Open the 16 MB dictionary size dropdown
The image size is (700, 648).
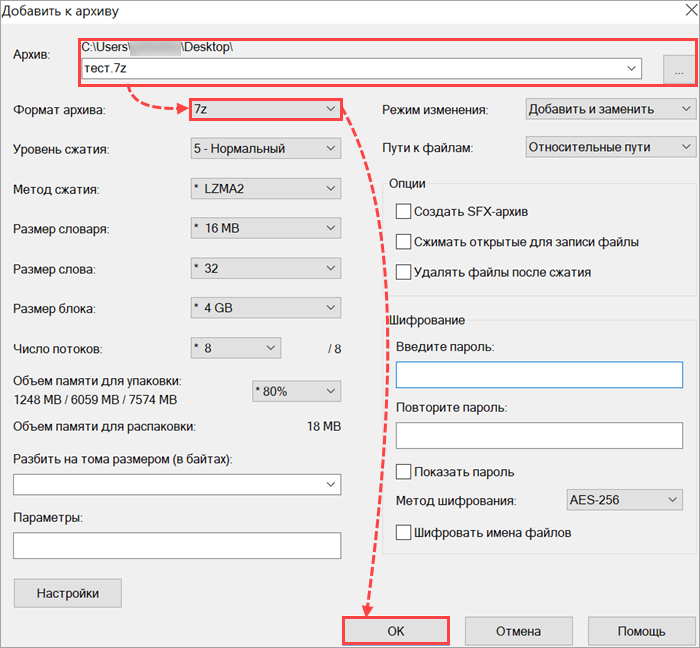(265, 228)
